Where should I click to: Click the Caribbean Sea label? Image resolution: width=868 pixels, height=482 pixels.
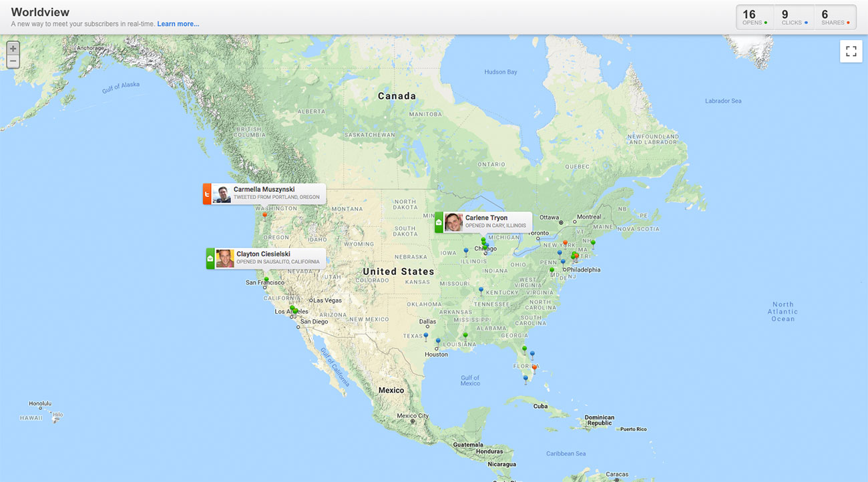pos(566,453)
